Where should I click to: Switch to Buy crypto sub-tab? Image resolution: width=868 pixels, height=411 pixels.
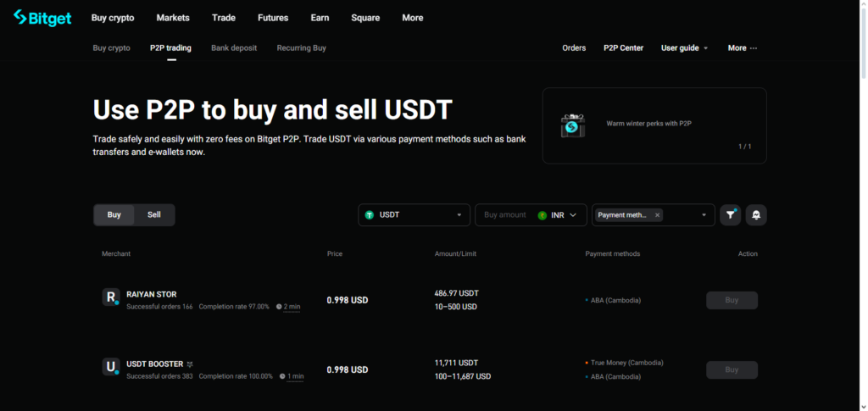(x=111, y=48)
